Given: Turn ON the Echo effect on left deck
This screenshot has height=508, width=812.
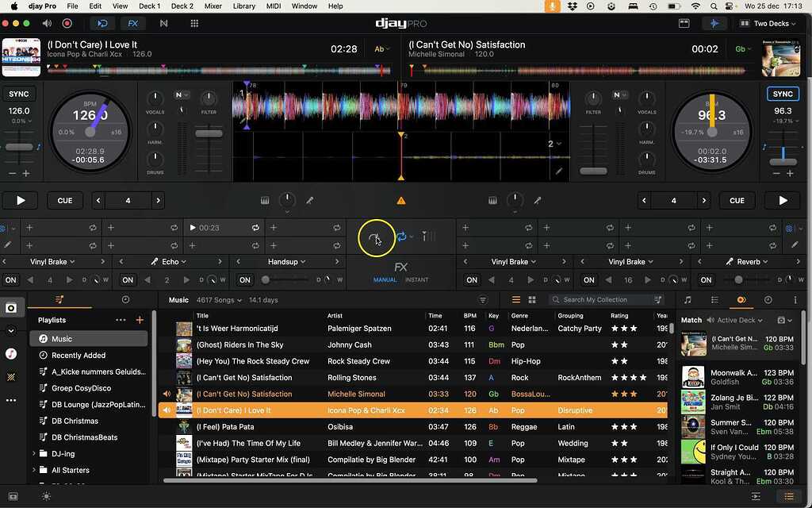Looking at the screenshot, I should click(x=128, y=280).
